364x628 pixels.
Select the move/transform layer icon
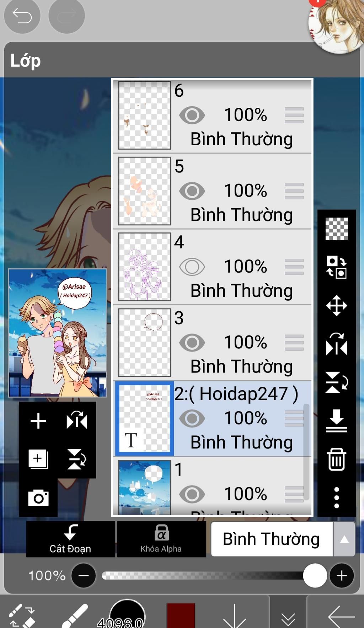(336, 305)
